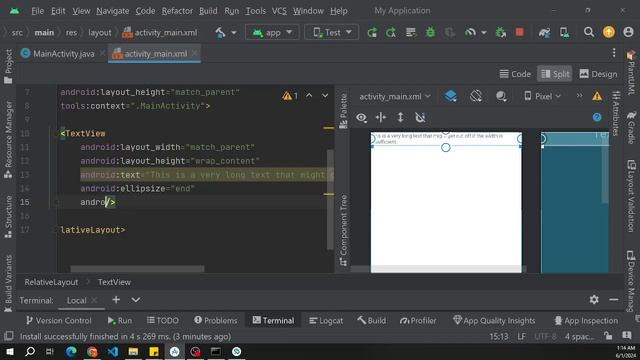Viewport: 640px width, 360px height.
Task: Click the horizontal scrollbar in code editor
Action: tap(137, 269)
